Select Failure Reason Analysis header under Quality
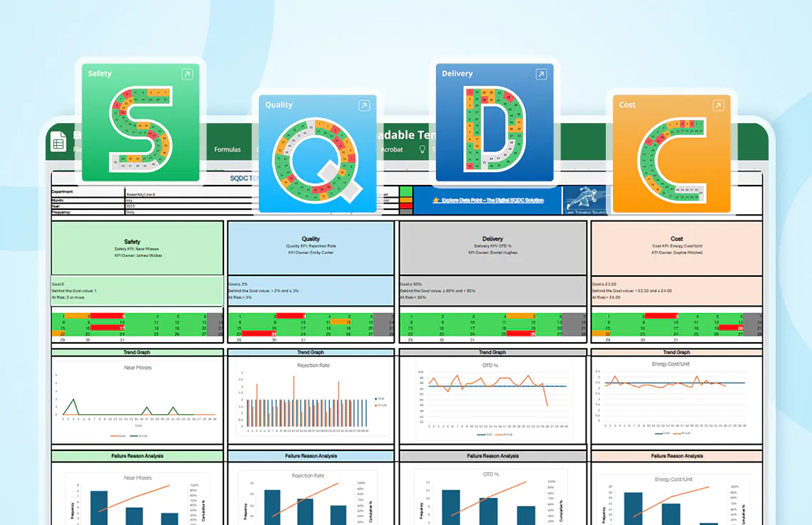The image size is (812, 525). [x=311, y=456]
